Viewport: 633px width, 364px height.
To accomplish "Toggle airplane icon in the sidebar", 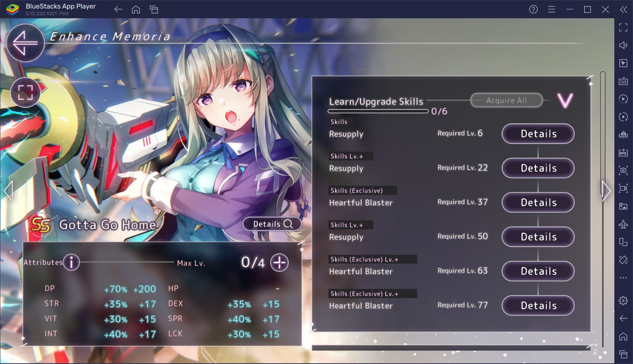I will pyautogui.click(x=623, y=224).
